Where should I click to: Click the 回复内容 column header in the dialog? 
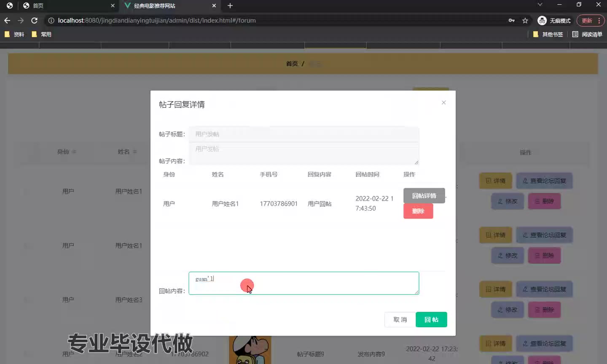point(320,174)
